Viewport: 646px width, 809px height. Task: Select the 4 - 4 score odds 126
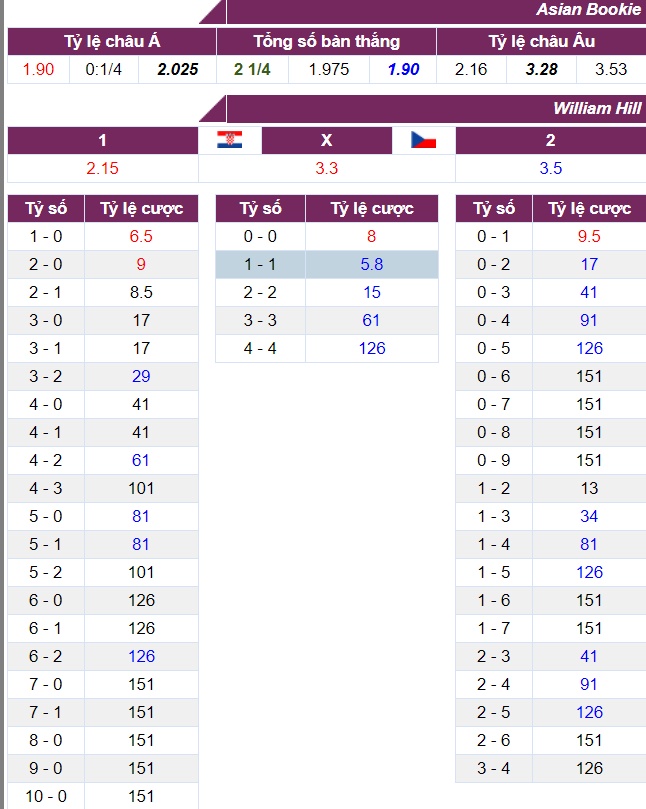pyautogui.click(x=372, y=348)
